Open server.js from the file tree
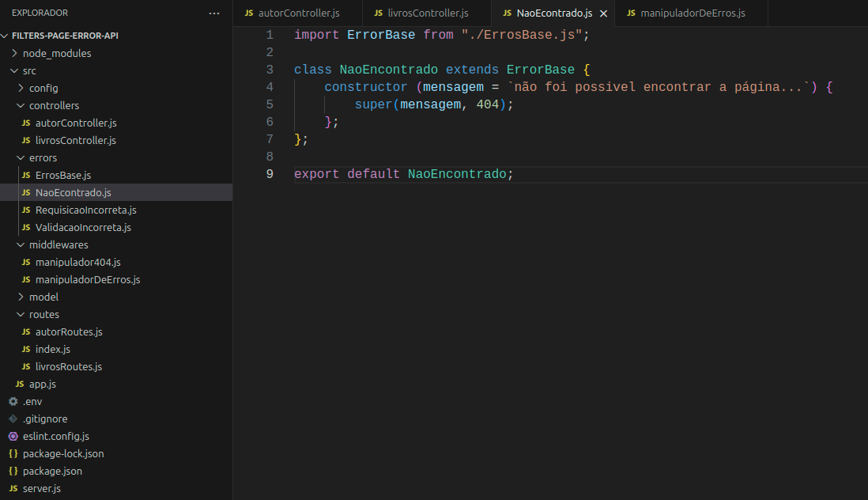 tap(41, 488)
